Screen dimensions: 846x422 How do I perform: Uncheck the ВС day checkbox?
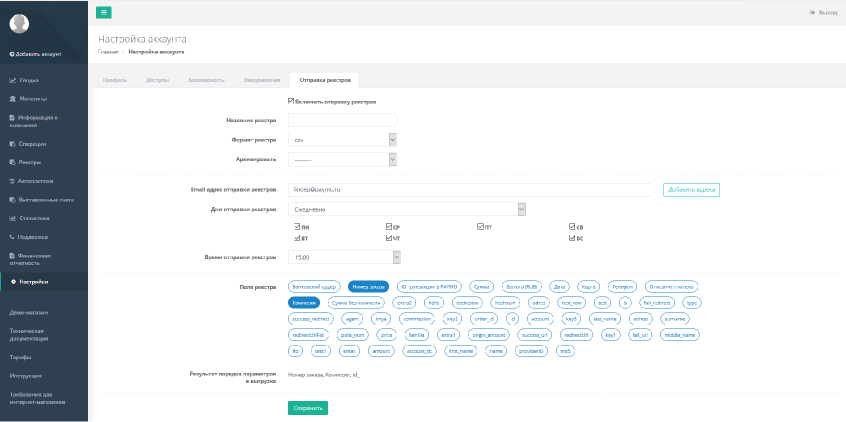click(x=572, y=238)
